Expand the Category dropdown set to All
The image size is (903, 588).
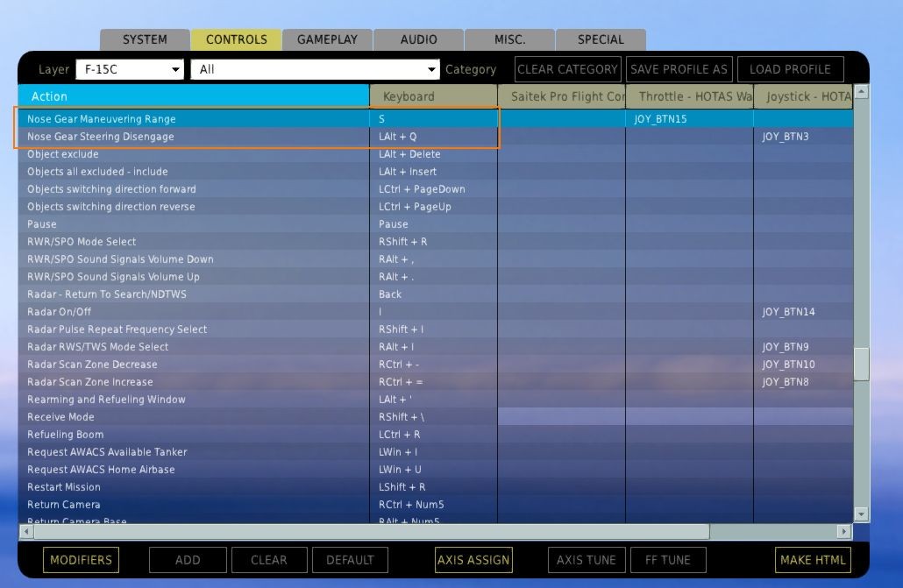pyautogui.click(x=316, y=69)
